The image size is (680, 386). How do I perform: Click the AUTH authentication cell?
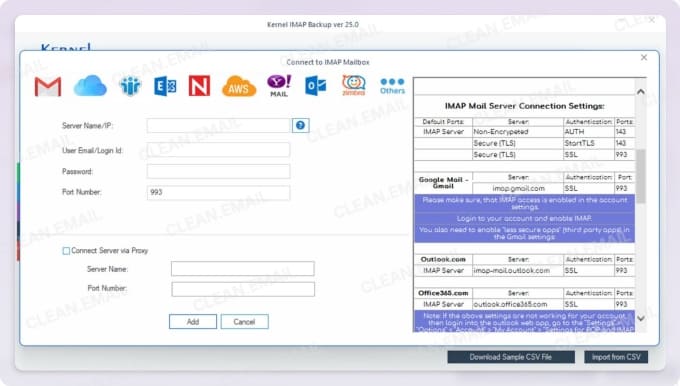pyautogui.click(x=589, y=131)
